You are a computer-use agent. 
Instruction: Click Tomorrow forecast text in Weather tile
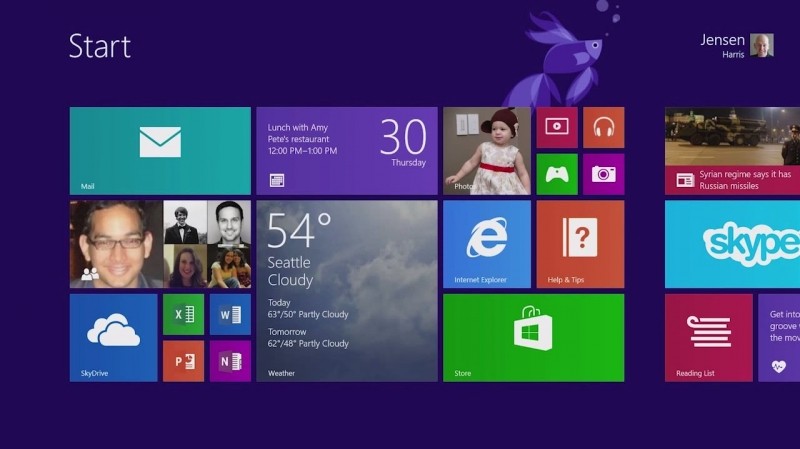click(x=308, y=337)
